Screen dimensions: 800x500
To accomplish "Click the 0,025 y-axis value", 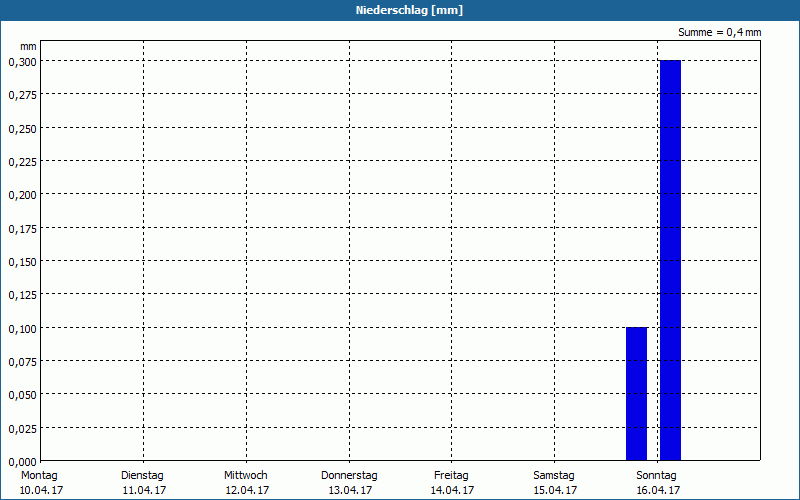I will click(23, 429).
